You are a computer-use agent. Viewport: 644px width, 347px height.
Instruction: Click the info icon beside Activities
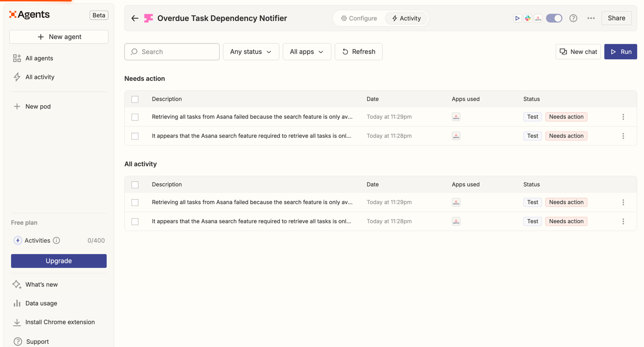coord(56,240)
